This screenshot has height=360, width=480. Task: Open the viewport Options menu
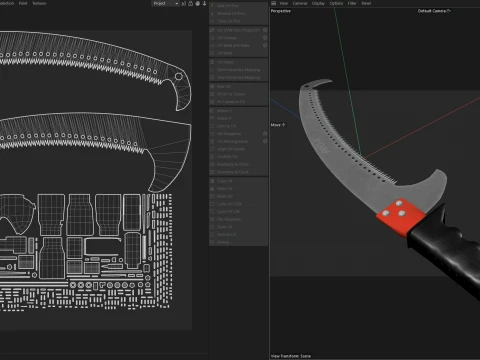[336, 3]
